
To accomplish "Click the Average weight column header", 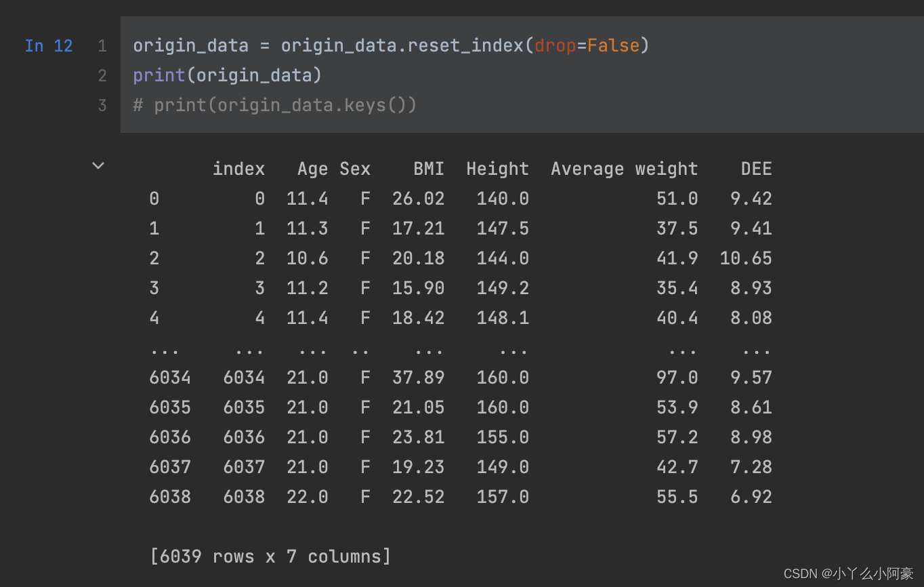I will point(625,169).
